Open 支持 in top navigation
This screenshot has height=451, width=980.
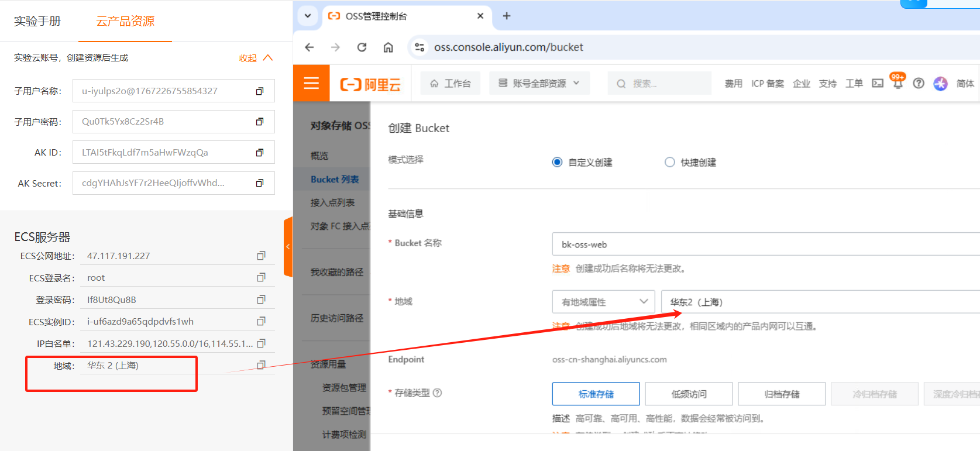[x=828, y=84]
